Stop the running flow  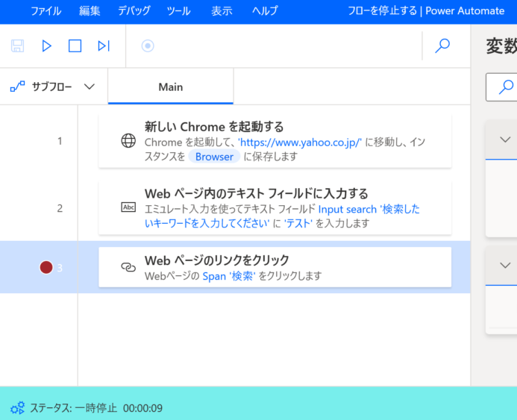pos(75,46)
